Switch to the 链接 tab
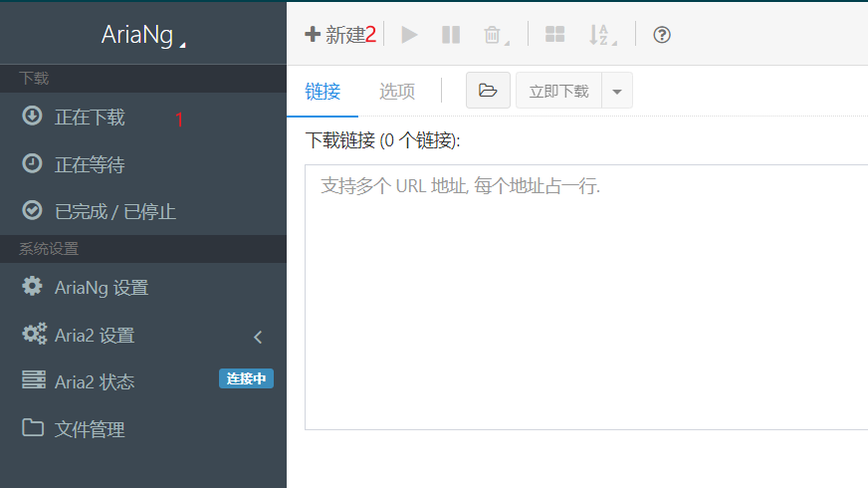Image resolution: width=868 pixels, height=488 pixels. click(x=323, y=92)
